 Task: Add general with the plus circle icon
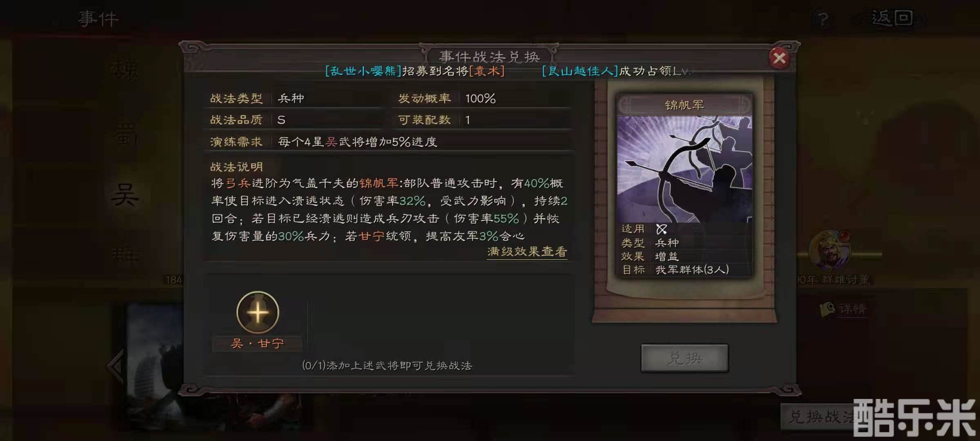point(258,312)
